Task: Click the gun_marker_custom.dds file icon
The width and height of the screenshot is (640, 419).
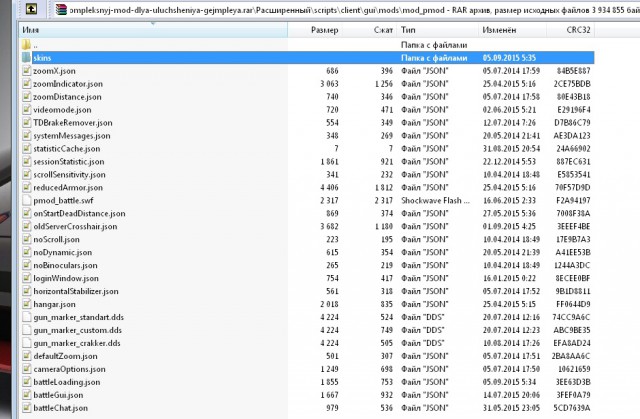Action: 27,330
